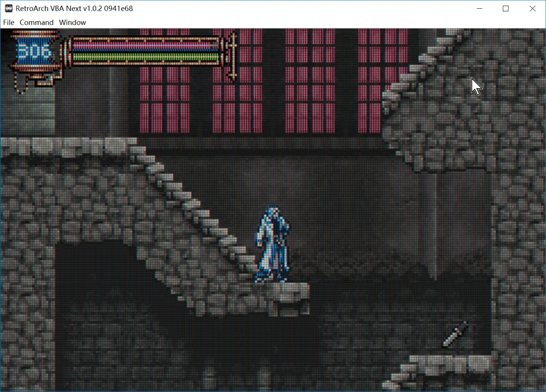The image size is (546, 392).
Task: Click the RetroArch icon in the title bar
Action: click(8, 8)
